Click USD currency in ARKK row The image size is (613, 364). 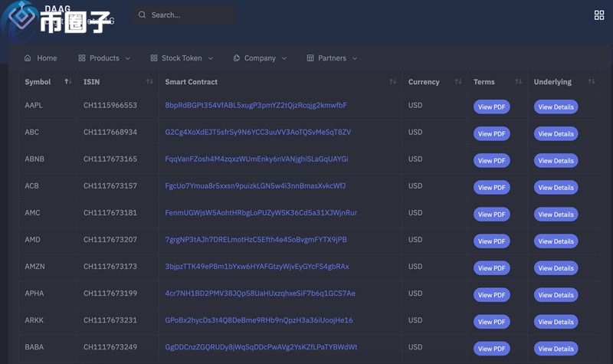tap(415, 320)
